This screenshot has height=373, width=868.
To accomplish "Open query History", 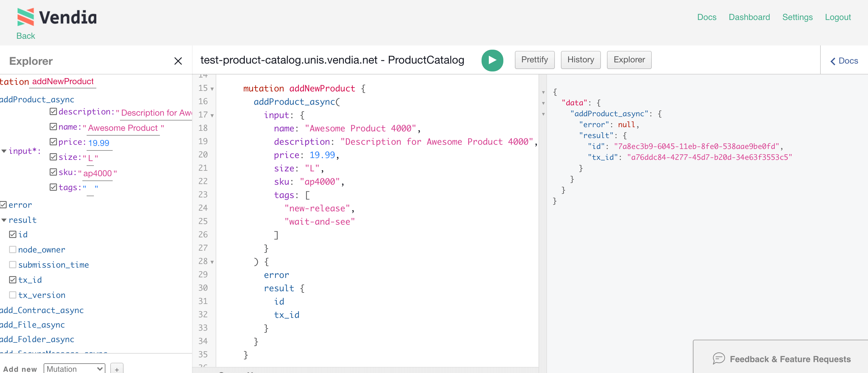I will (x=581, y=60).
